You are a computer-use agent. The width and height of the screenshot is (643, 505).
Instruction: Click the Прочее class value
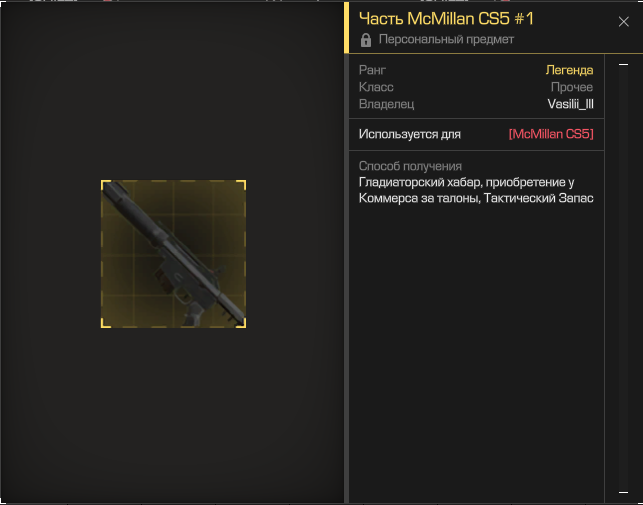coord(572,87)
